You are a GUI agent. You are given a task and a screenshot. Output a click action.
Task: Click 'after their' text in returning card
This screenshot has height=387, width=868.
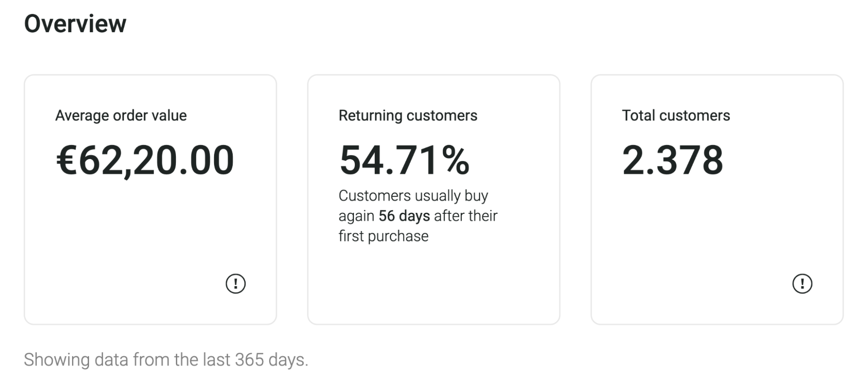(465, 216)
